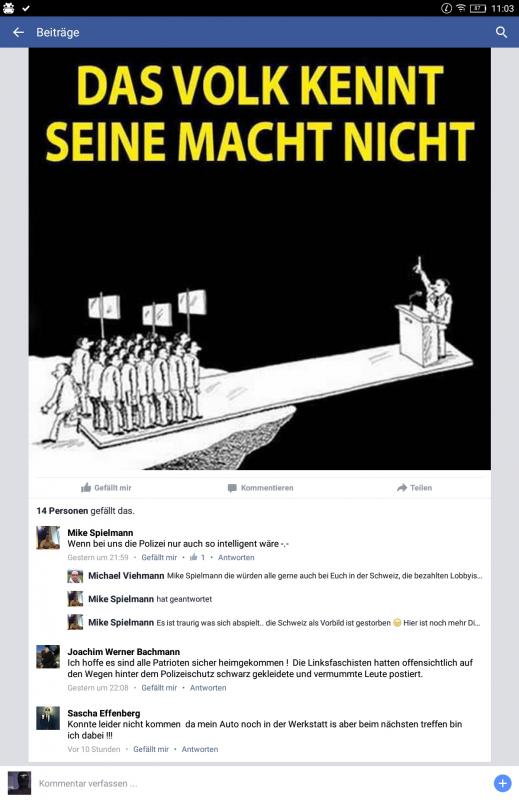Like the post via Gefällt mir thumbs-up
This screenshot has width=519, height=800.
click(x=106, y=488)
